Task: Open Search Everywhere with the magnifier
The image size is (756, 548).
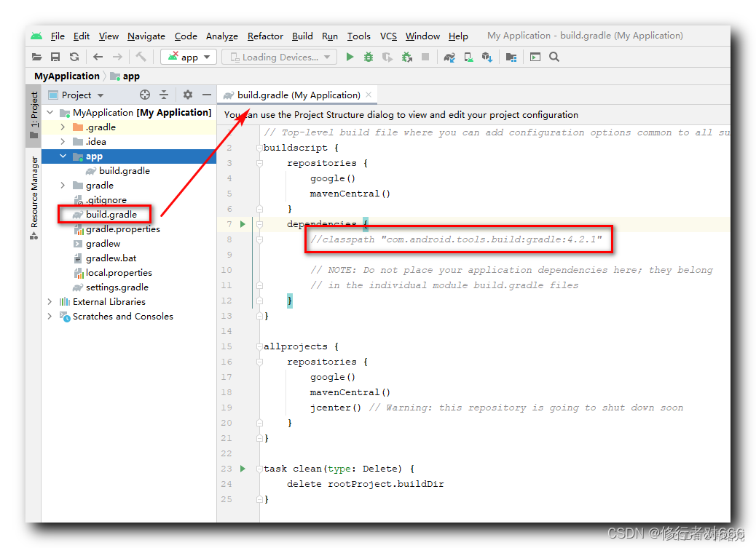Action: tap(554, 56)
